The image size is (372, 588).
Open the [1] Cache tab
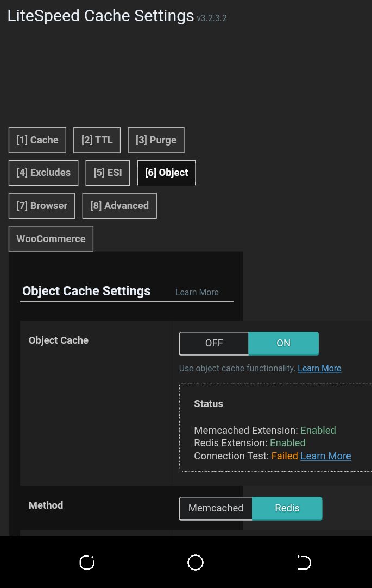pyautogui.click(x=37, y=140)
